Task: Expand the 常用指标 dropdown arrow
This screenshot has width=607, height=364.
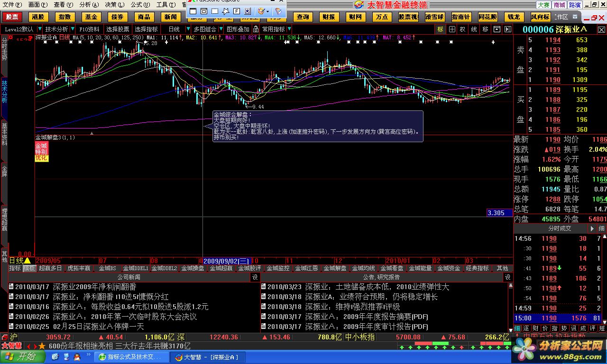Action: pos(289,29)
